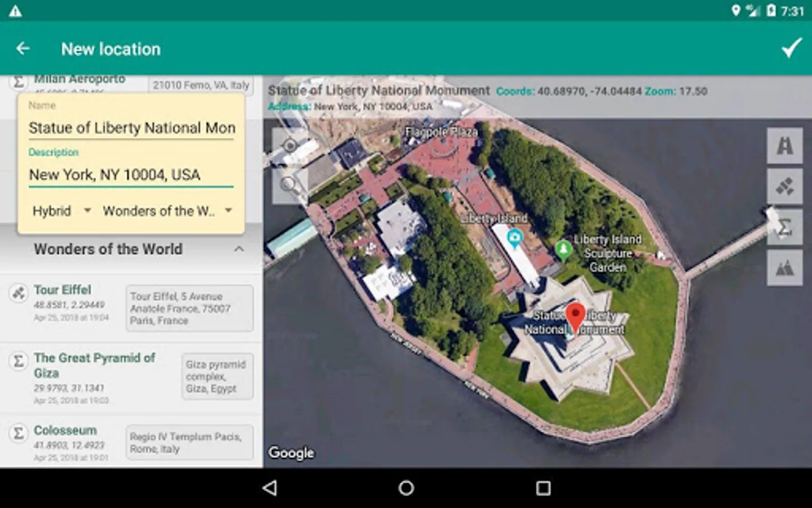
Task: Switch to satellite map view
Action: [x=784, y=186]
